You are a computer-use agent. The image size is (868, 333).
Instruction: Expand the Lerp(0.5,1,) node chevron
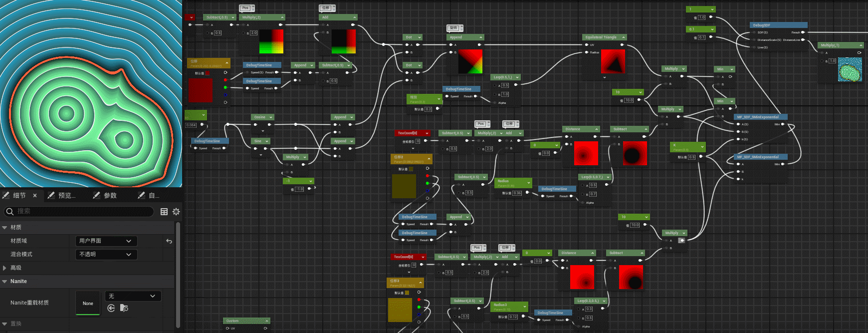(x=517, y=77)
